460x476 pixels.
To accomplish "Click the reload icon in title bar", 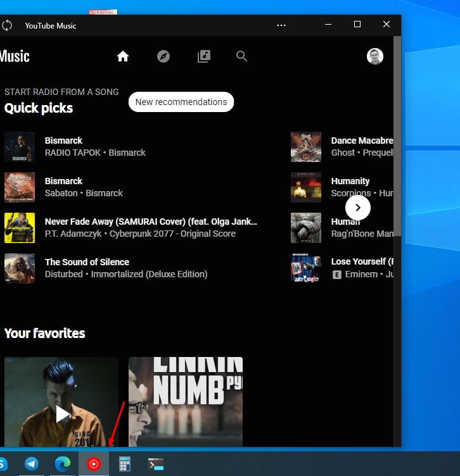I will coord(7,25).
